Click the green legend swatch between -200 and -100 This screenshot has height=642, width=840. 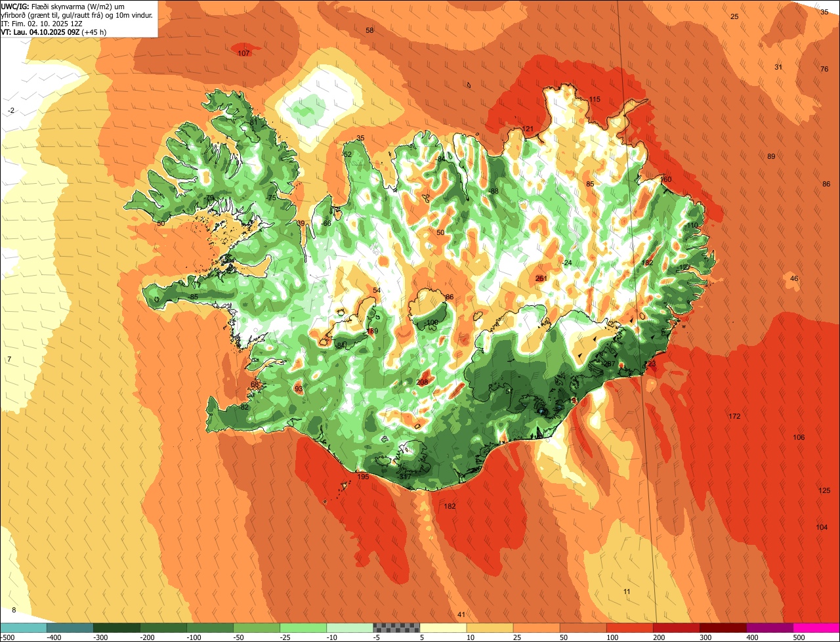click(163, 628)
